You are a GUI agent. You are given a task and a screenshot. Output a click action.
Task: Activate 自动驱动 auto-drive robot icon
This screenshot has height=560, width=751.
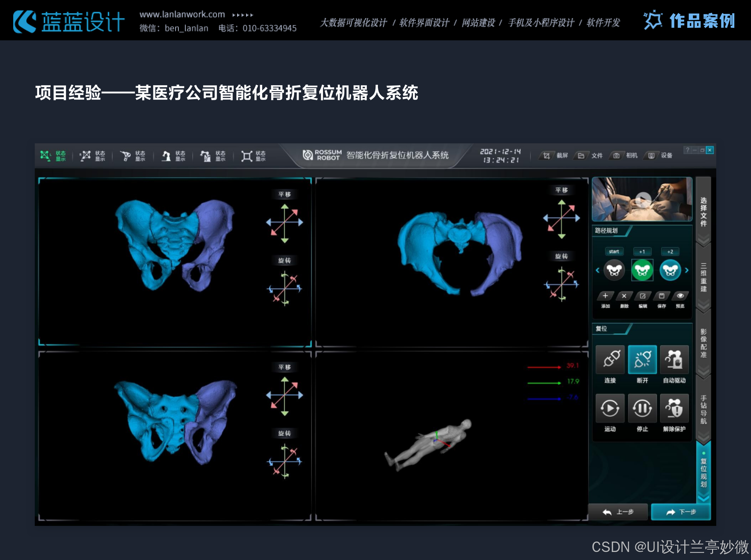(674, 359)
